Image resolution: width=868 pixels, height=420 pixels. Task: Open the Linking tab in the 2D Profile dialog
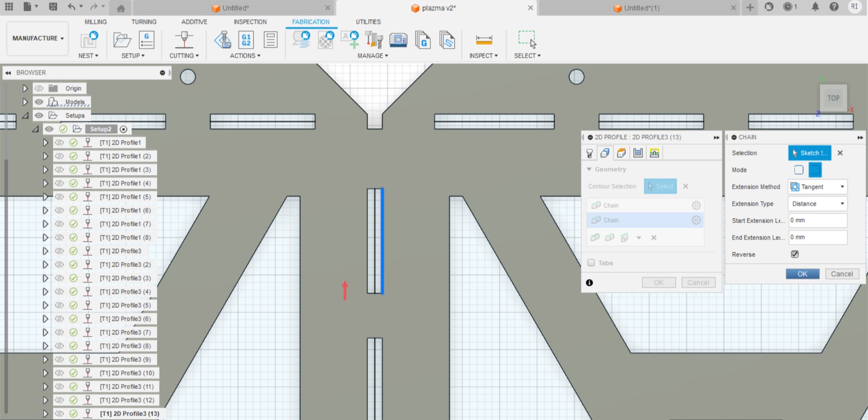[x=655, y=153]
